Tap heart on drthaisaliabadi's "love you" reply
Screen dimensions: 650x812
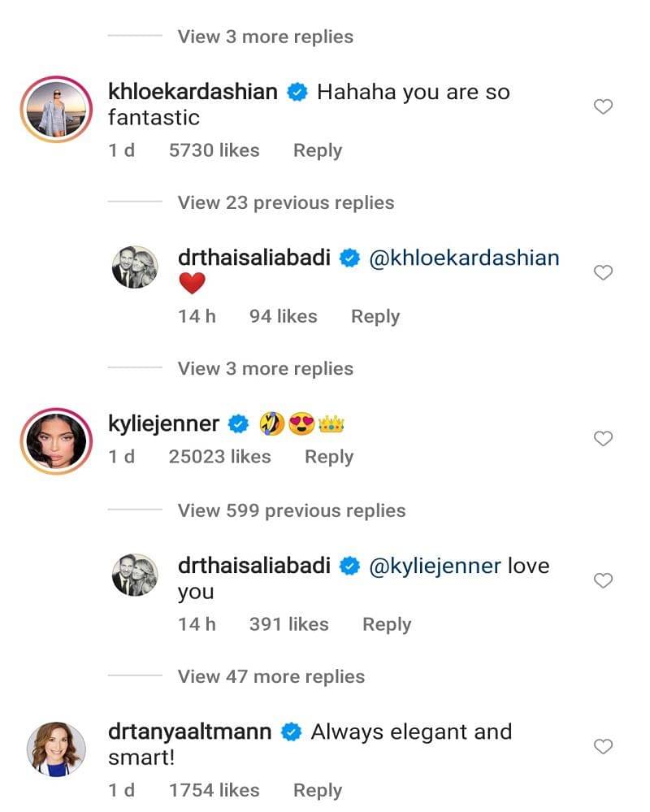pos(603,580)
